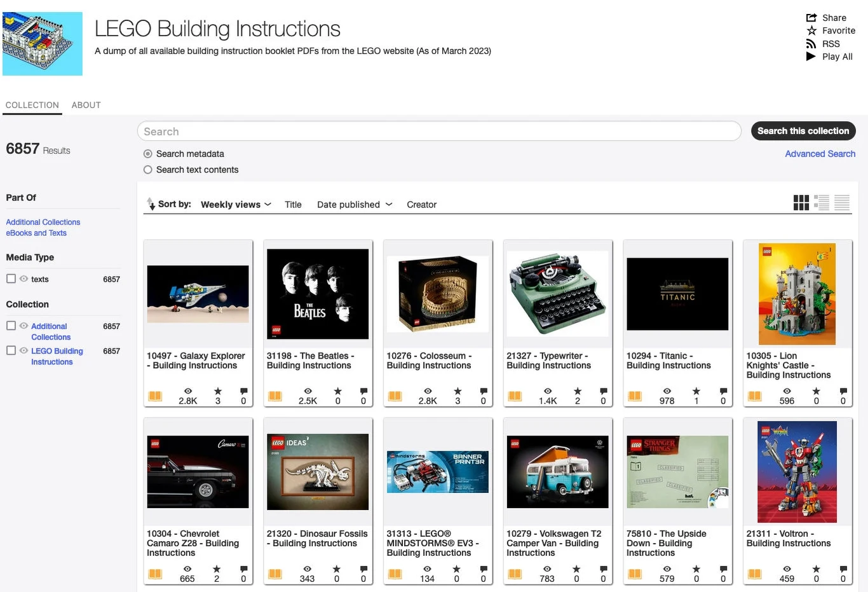Image resolution: width=868 pixels, height=592 pixels.
Task: Open 10497 Galaxy Explorer title link
Action: (196, 361)
